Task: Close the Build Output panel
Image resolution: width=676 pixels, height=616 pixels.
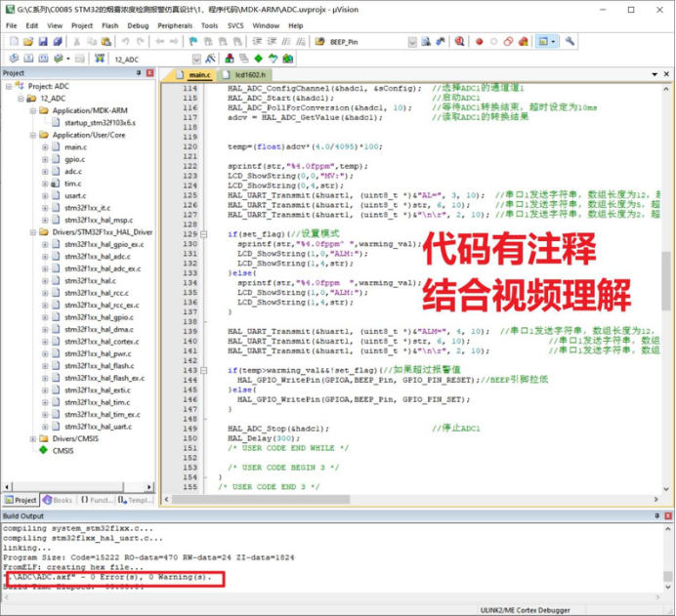Action: click(x=668, y=515)
